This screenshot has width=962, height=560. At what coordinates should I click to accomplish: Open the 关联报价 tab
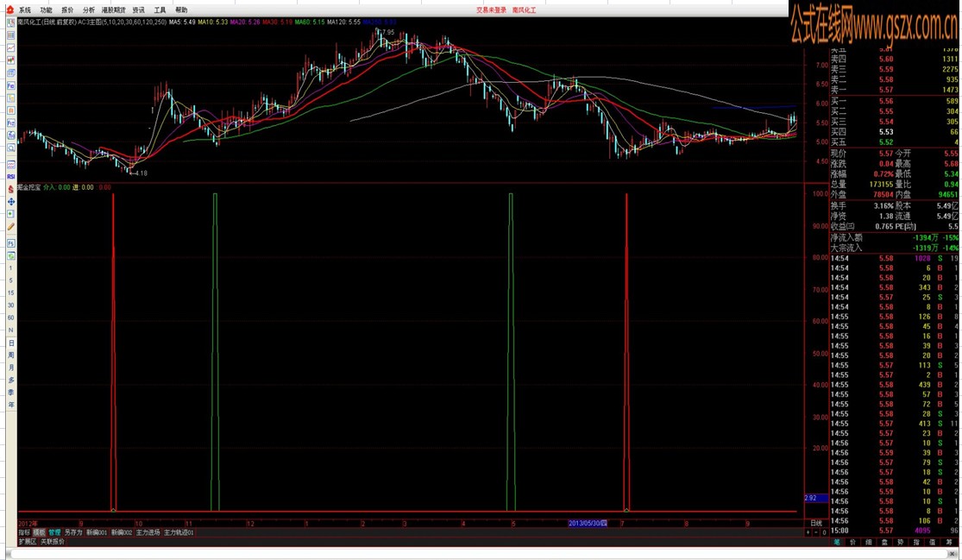[x=52, y=542]
